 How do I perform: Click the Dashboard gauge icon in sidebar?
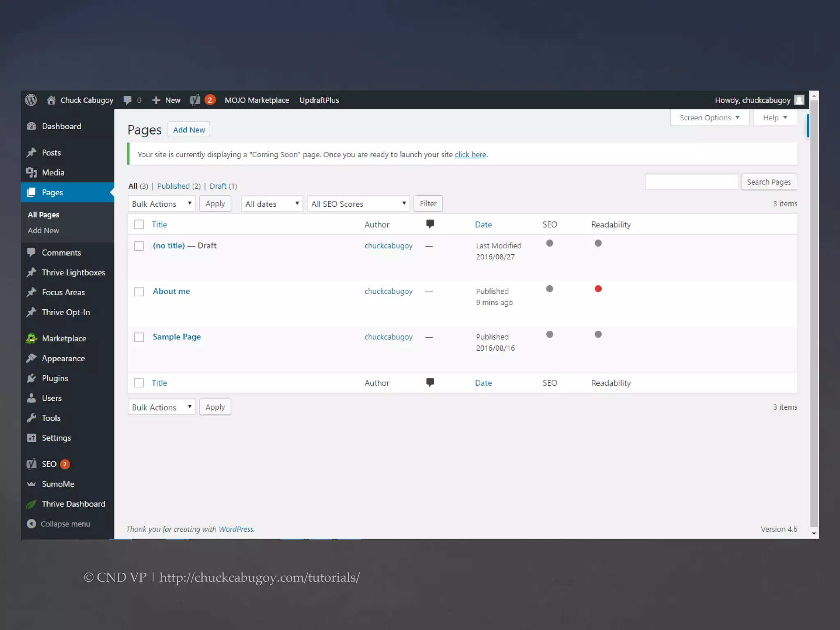pos(32,126)
